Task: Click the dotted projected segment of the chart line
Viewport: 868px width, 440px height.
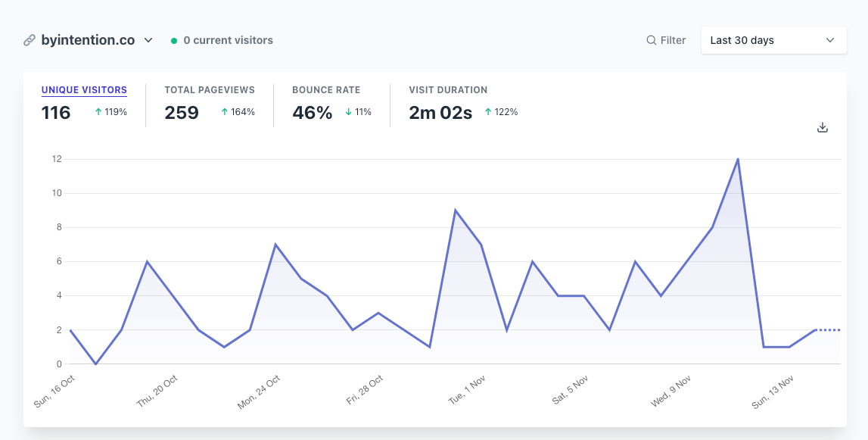Action: [828, 329]
